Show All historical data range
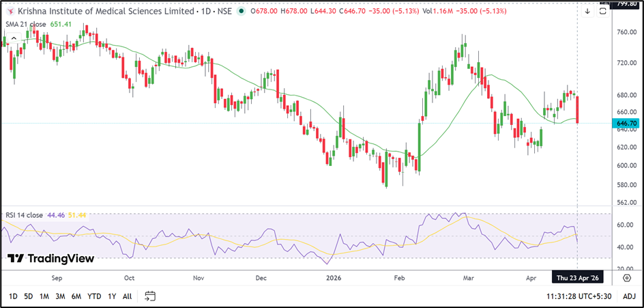Image resolution: width=644 pixels, height=308 pixels. [x=127, y=296]
